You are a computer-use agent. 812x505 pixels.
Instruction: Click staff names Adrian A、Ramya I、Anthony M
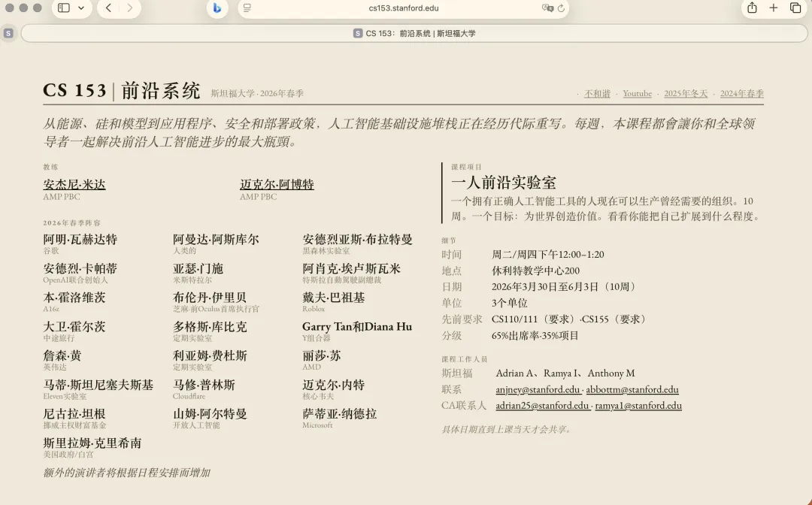coord(565,373)
